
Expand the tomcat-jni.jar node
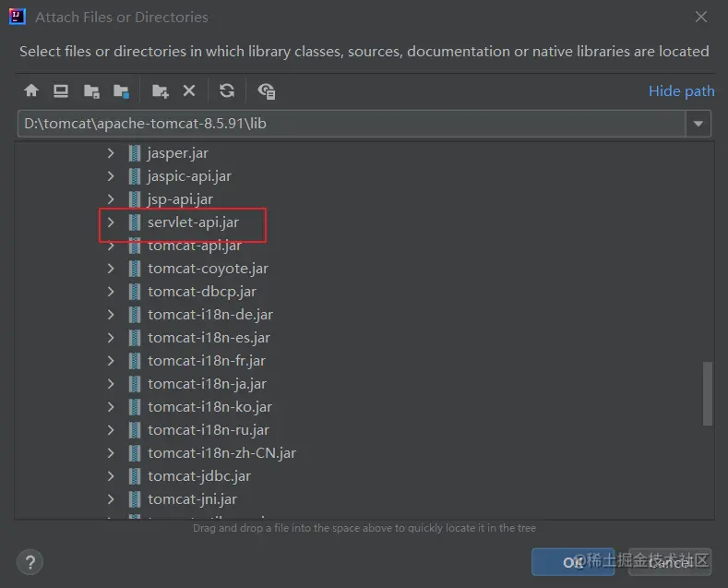(111, 499)
